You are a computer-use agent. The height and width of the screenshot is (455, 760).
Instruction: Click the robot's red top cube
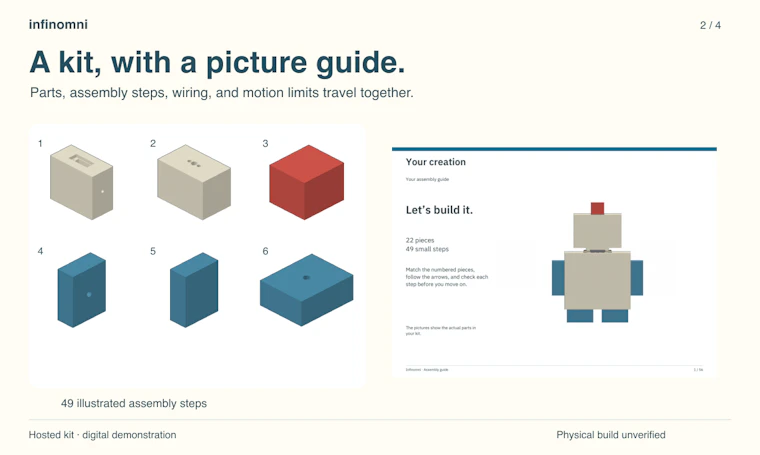point(597,208)
